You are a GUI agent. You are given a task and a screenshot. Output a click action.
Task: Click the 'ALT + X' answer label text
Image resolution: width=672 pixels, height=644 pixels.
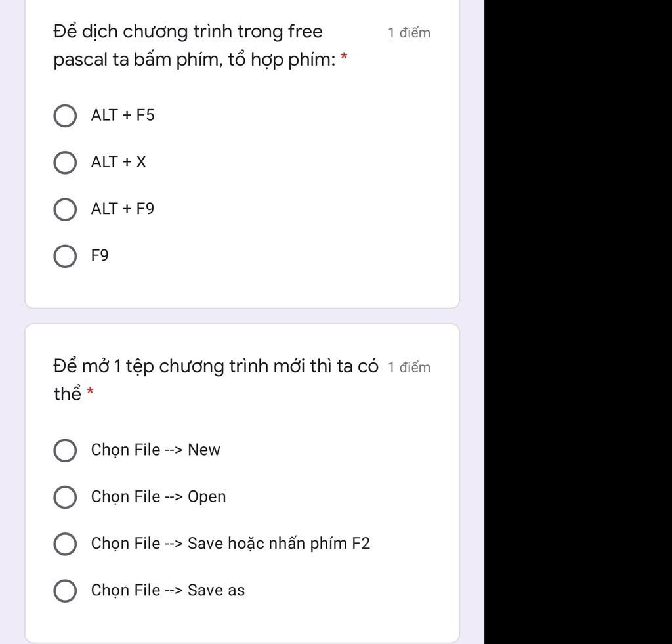[x=119, y=162]
